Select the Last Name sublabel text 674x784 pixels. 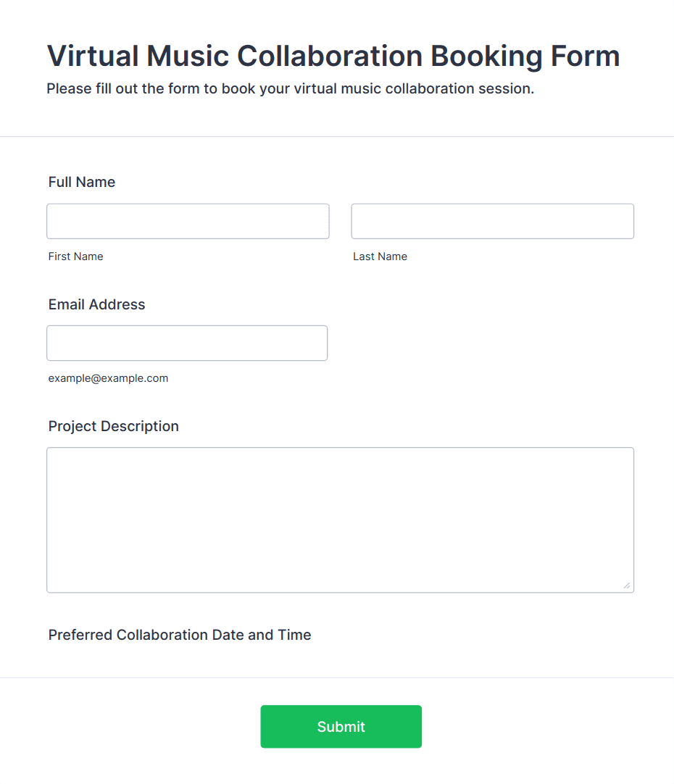click(x=380, y=257)
